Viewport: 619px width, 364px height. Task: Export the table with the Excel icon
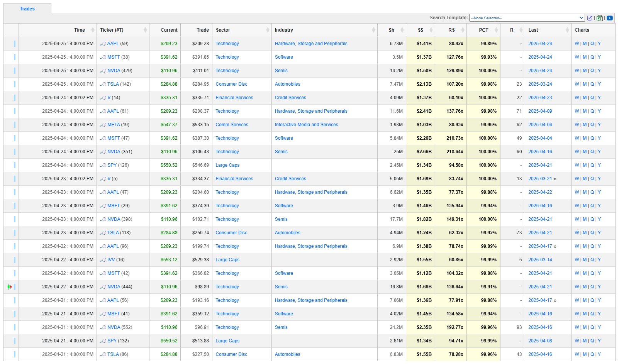(x=600, y=18)
